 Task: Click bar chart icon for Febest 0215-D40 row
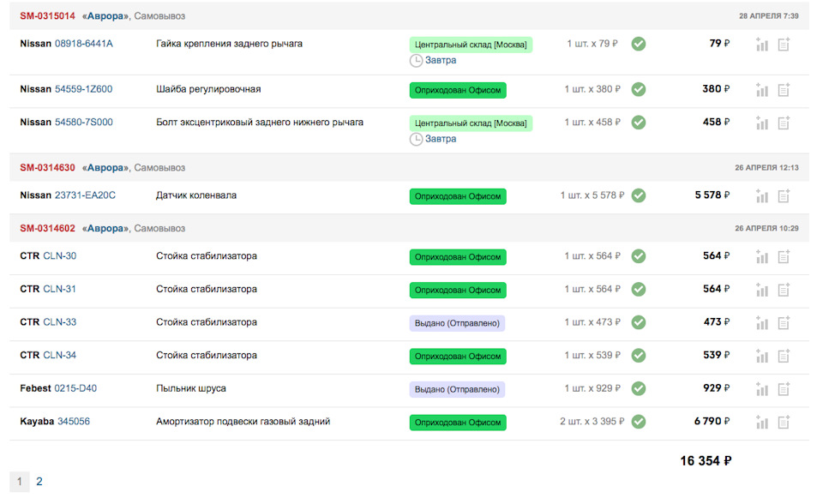click(x=762, y=389)
